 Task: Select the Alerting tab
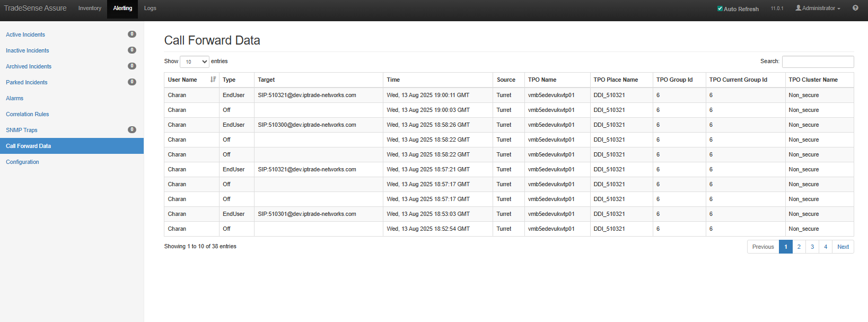(122, 8)
